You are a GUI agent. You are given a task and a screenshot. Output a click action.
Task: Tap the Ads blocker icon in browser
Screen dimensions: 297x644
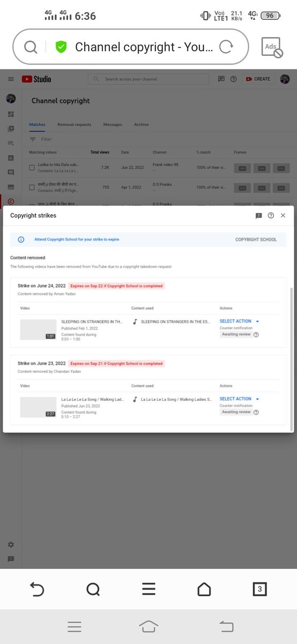(271, 47)
